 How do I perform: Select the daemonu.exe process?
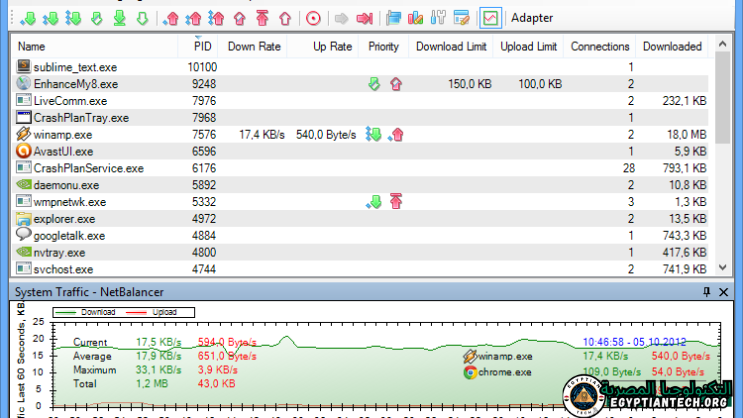(360, 185)
